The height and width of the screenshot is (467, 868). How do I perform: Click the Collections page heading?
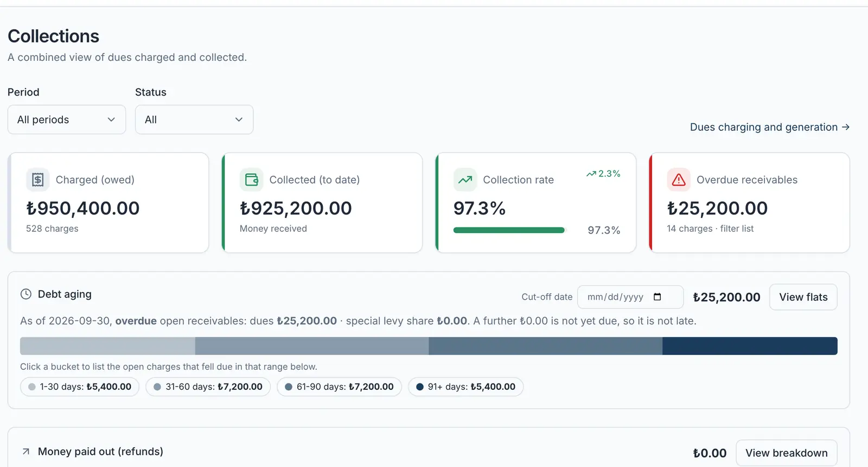[x=53, y=36]
